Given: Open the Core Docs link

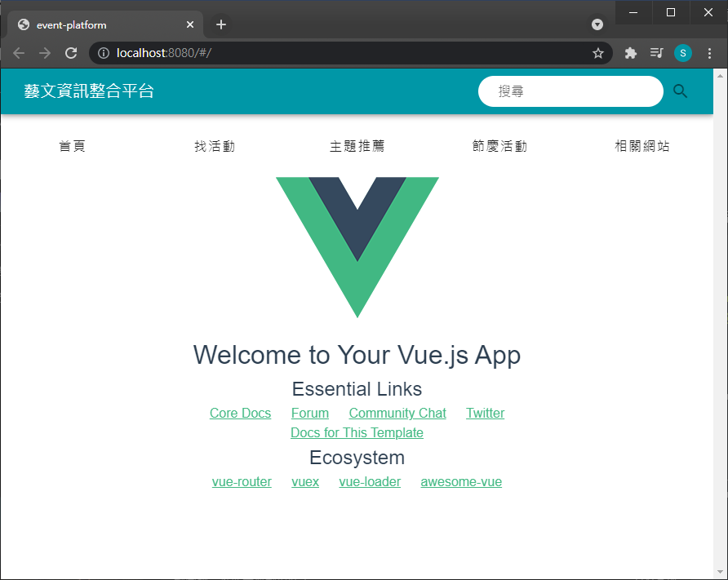Looking at the screenshot, I should pyautogui.click(x=240, y=413).
